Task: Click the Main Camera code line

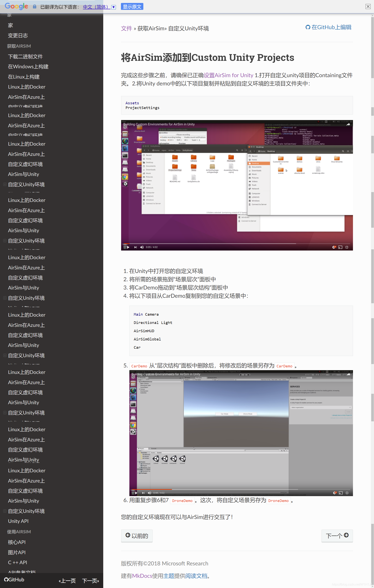Action: [x=146, y=314]
